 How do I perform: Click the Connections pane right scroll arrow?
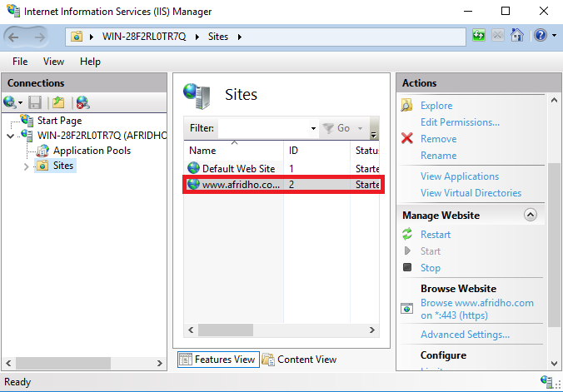pyautogui.click(x=160, y=363)
